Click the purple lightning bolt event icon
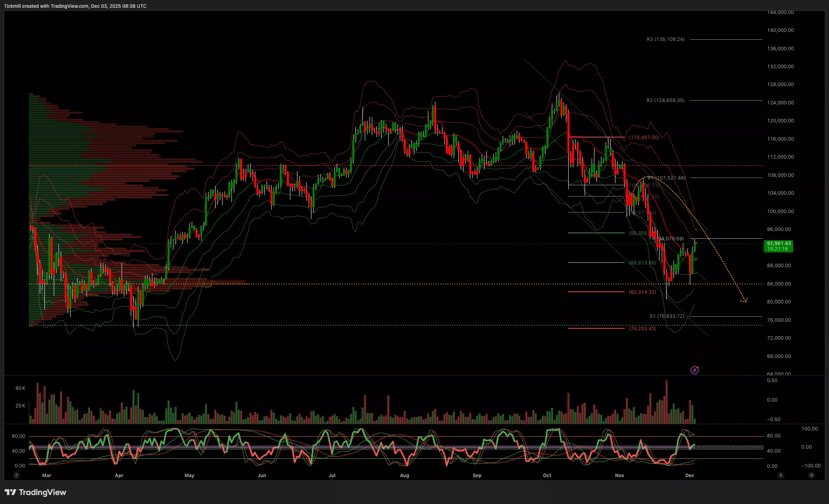 [695, 370]
